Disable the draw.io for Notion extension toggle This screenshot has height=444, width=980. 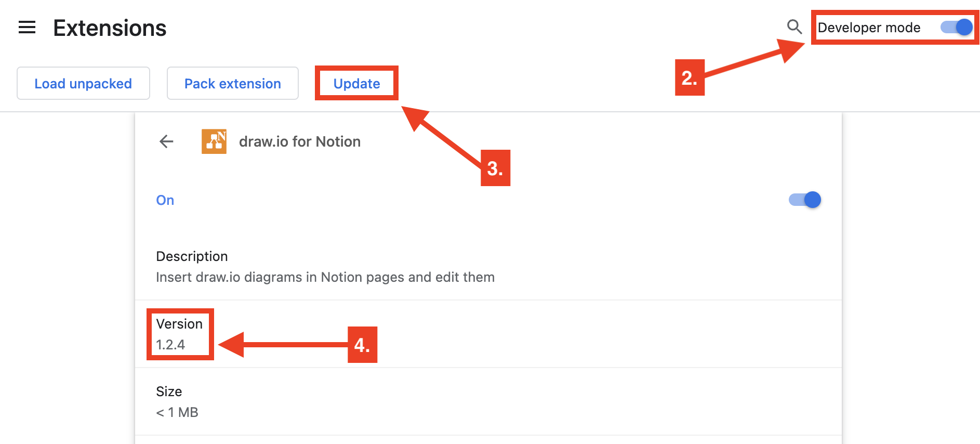803,199
